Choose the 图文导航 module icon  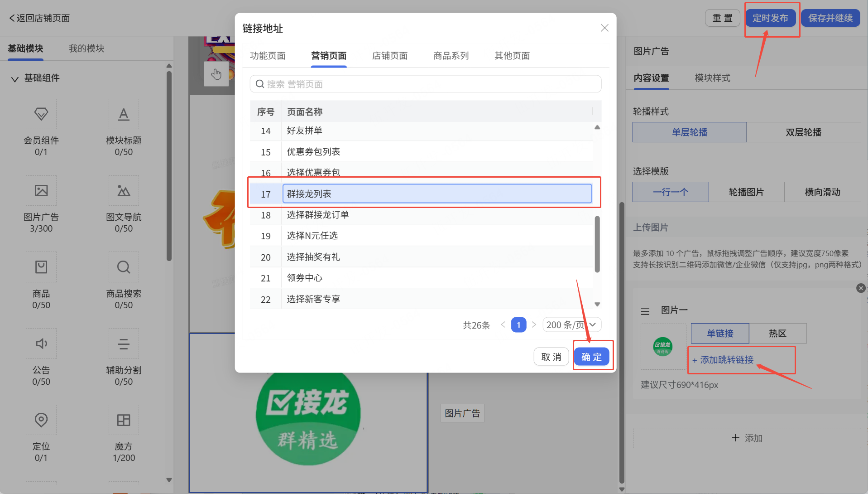pyautogui.click(x=124, y=190)
